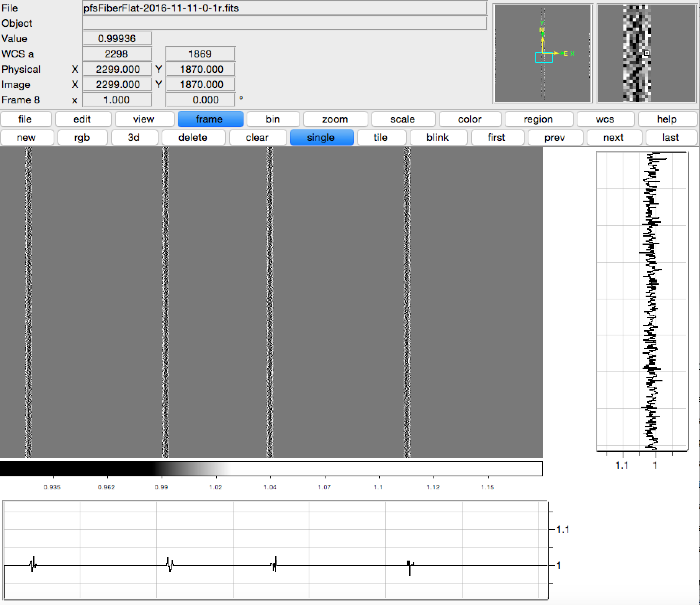Click the wcs button

coord(605,119)
